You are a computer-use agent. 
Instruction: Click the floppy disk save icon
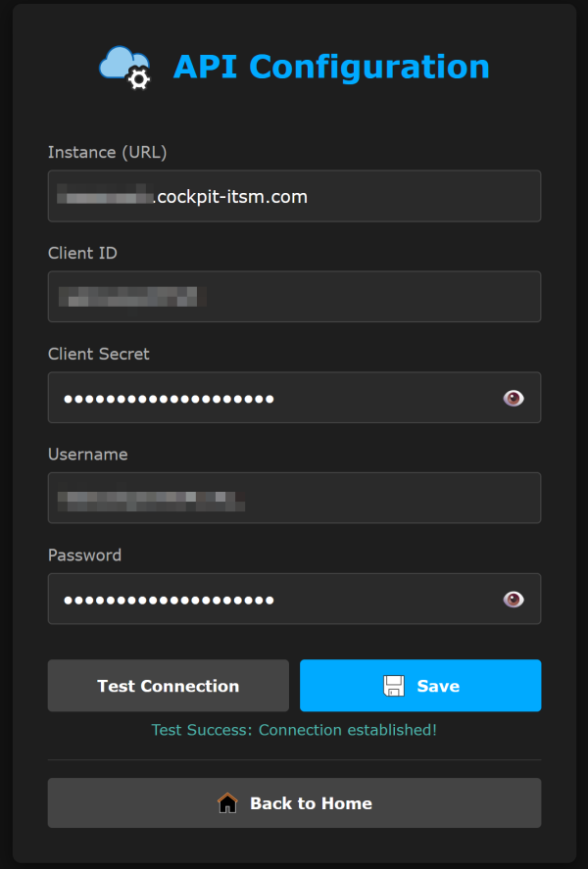[x=394, y=686]
